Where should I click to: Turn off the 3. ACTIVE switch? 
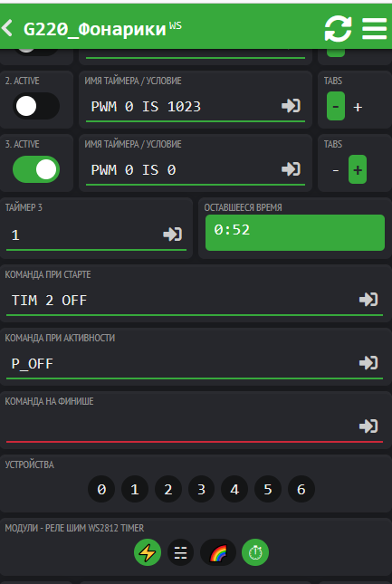36,169
